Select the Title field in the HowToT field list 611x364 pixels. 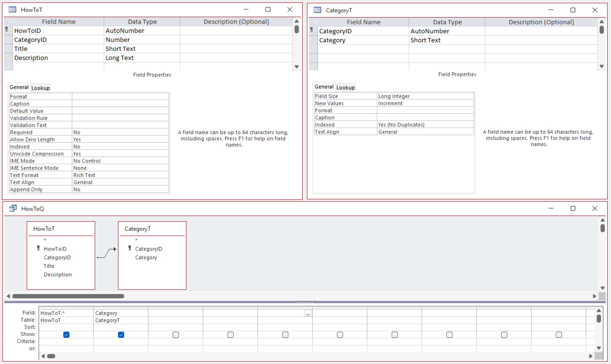coord(49,266)
